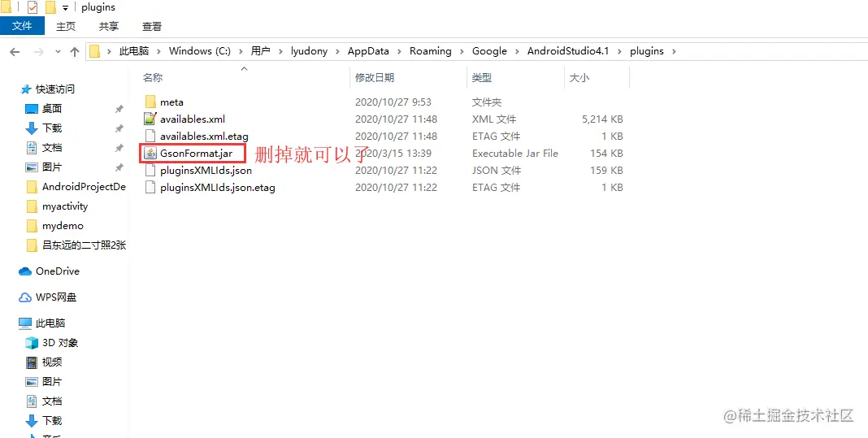Sort by 大小 column header
The height and width of the screenshot is (438, 868).
[x=579, y=78]
